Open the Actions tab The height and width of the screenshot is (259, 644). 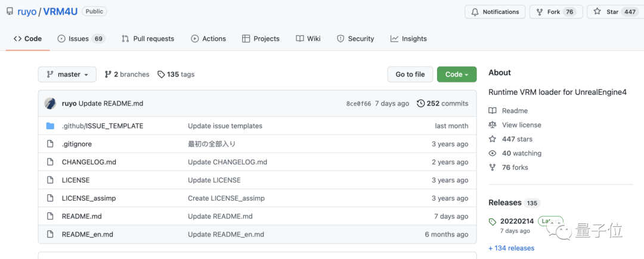point(208,39)
